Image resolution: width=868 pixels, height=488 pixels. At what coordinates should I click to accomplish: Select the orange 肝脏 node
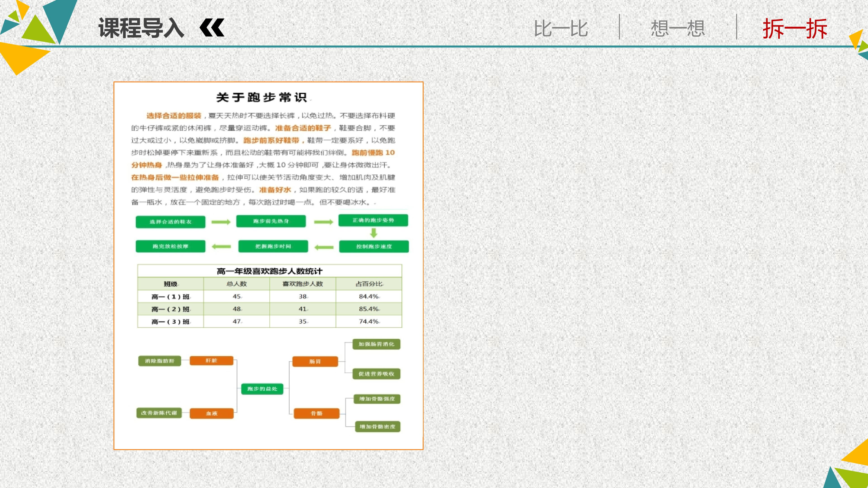click(212, 361)
